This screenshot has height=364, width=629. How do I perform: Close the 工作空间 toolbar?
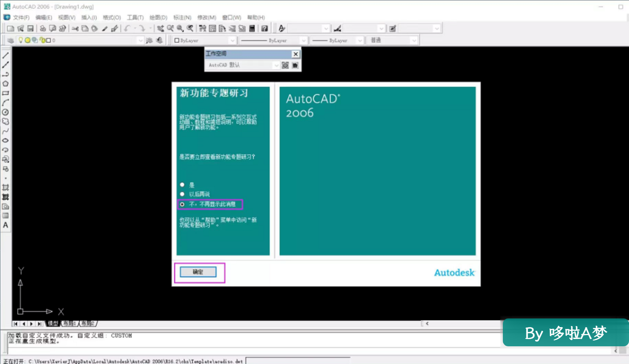click(296, 54)
